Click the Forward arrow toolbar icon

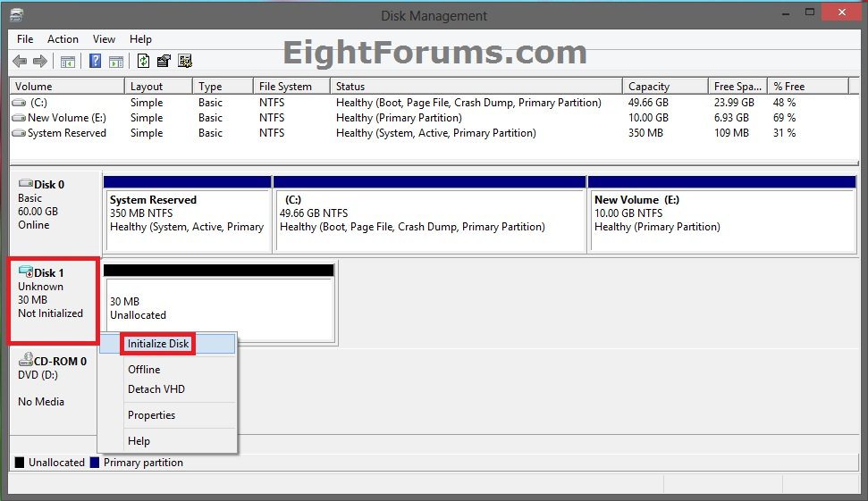(x=40, y=61)
